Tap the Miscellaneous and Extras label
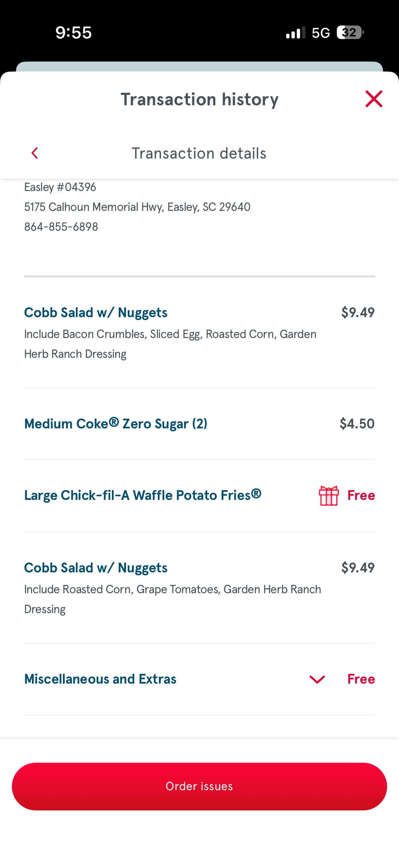The height and width of the screenshot is (868, 399). click(x=100, y=679)
